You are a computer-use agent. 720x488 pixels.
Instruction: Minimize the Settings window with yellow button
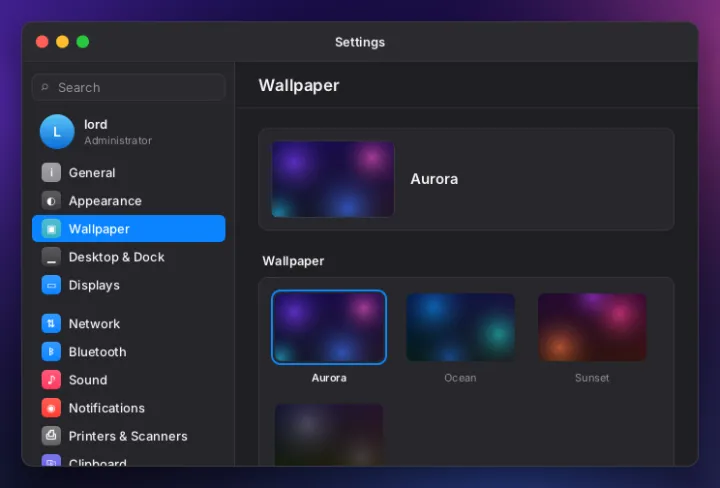point(62,42)
